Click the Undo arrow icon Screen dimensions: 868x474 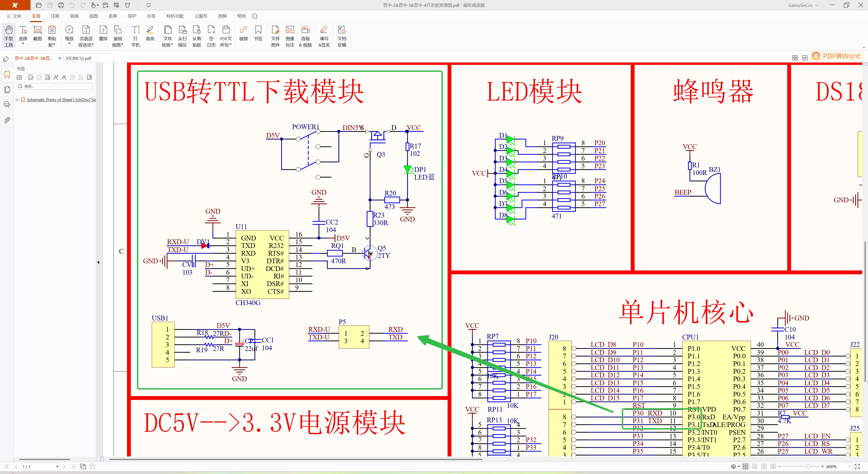point(72,5)
